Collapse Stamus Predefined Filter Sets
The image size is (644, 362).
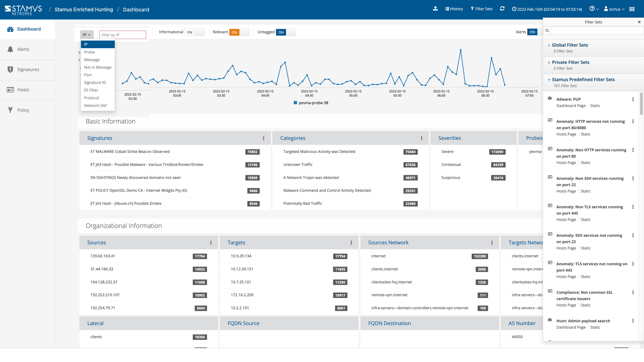tap(583, 80)
